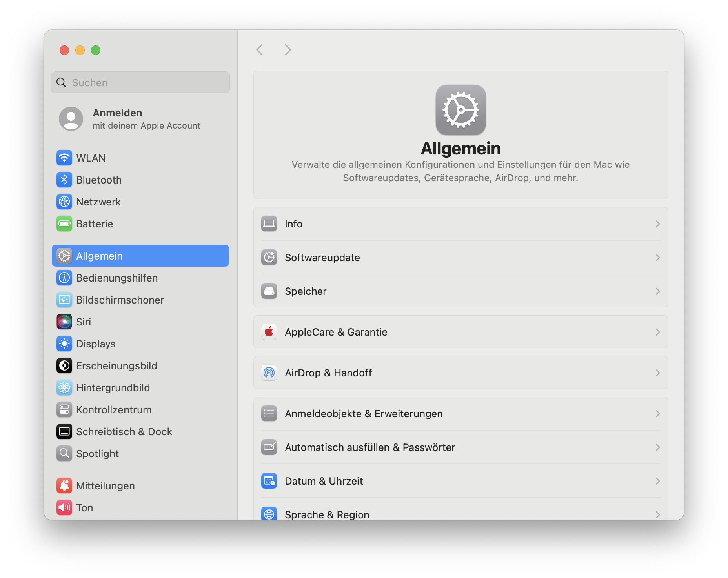
Task: Click the user avatar next to Anmelden
Action: 71,119
